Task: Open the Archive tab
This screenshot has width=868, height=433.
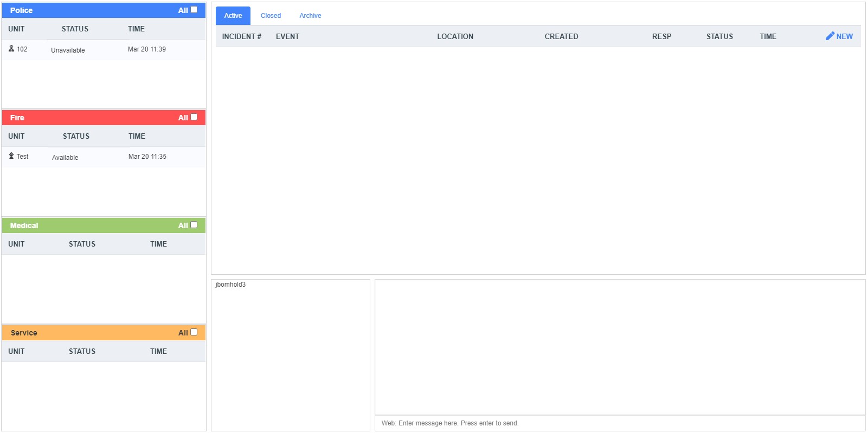Action: pyautogui.click(x=310, y=16)
